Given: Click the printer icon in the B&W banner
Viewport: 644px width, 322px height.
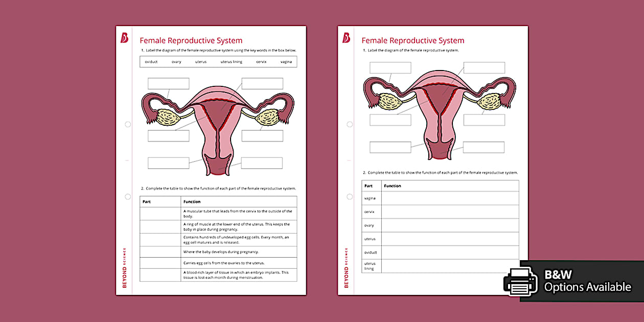Looking at the screenshot, I should click(521, 282).
